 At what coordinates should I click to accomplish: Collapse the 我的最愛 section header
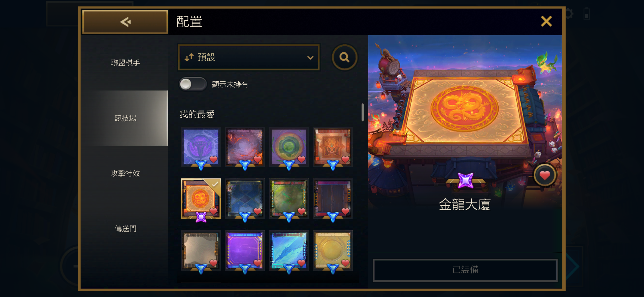click(197, 114)
